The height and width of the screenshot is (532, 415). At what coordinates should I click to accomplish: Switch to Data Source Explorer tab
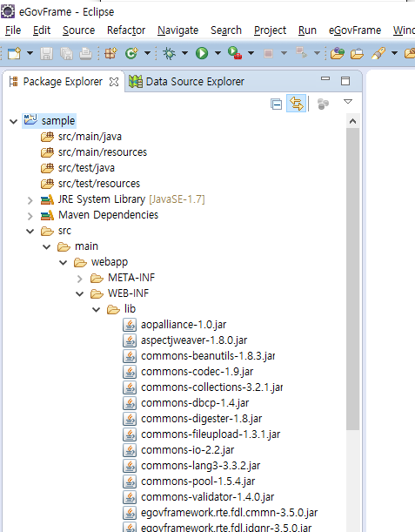(186, 82)
